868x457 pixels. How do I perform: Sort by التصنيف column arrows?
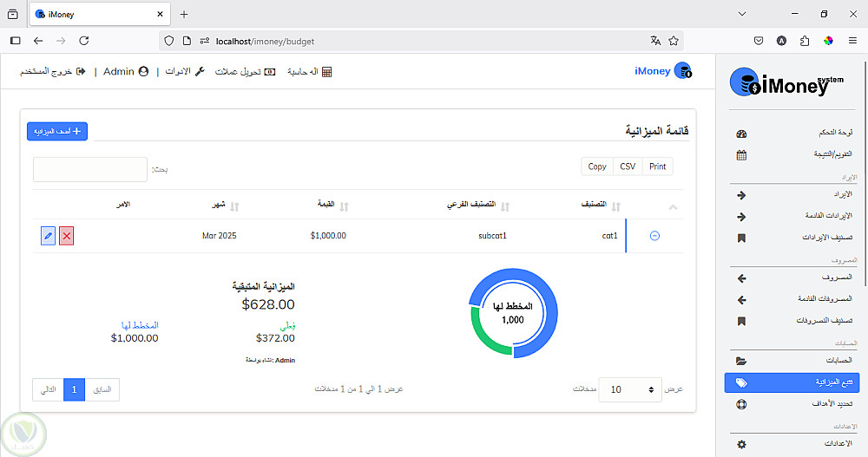click(x=615, y=206)
